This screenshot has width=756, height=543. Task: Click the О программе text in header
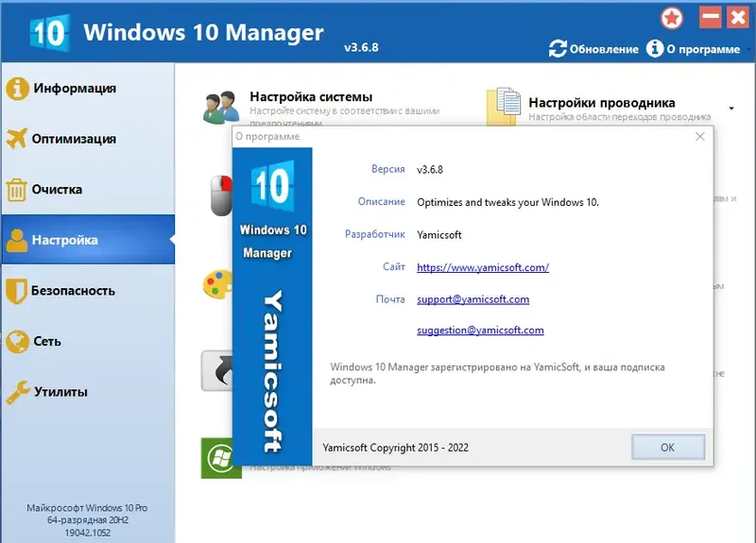click(703, 49)
